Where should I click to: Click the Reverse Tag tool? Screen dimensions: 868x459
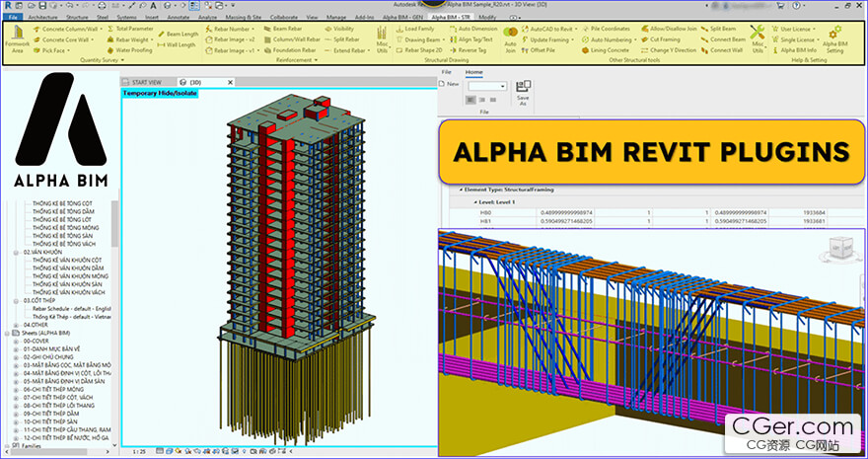tap(468, 50)
